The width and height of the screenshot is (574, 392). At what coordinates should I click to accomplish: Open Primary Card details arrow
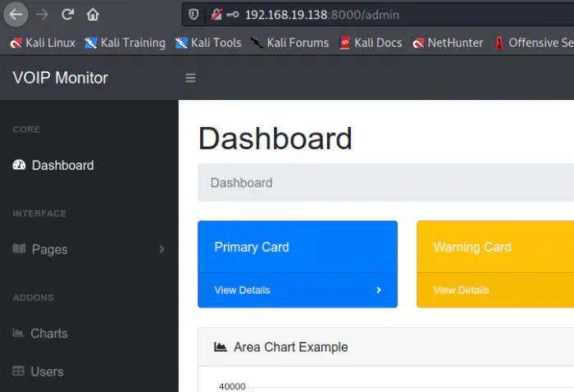tap(378, 290)
